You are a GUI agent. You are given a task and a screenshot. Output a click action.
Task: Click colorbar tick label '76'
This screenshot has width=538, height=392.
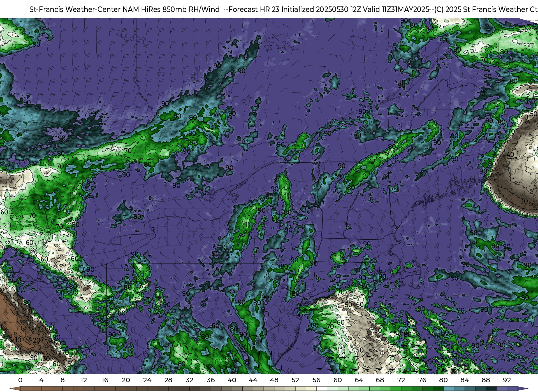(x=422, y=380)
